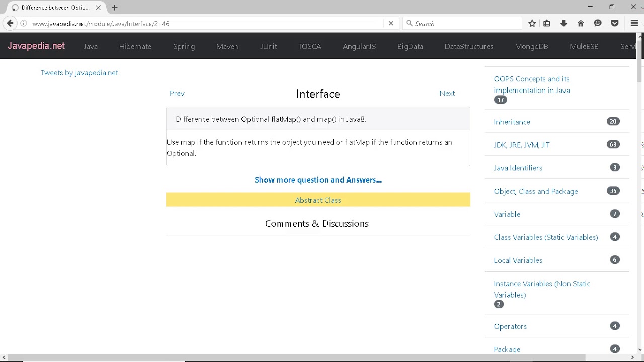Open a new tab with plus button
This screenshot has height=362, width=644.
pos(115,8)
